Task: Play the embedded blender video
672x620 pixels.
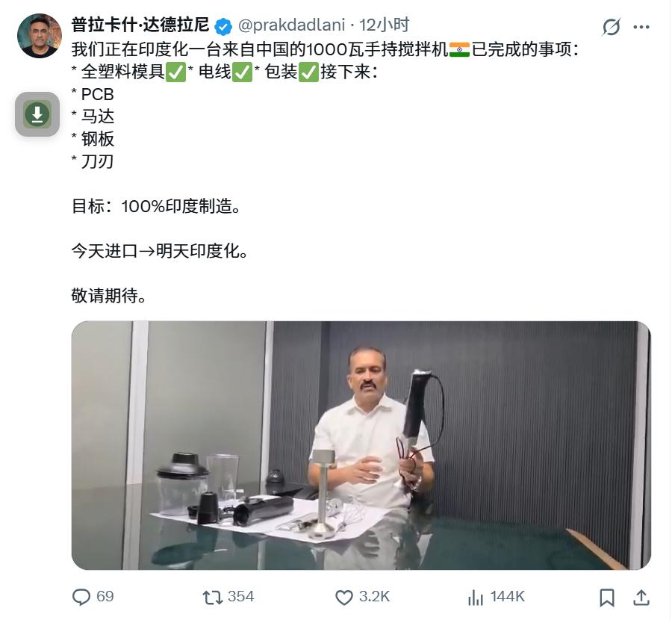Action: 361,445
